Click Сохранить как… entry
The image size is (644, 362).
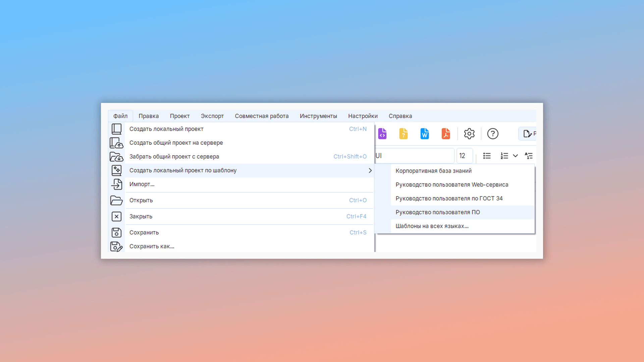click(152, 246)
